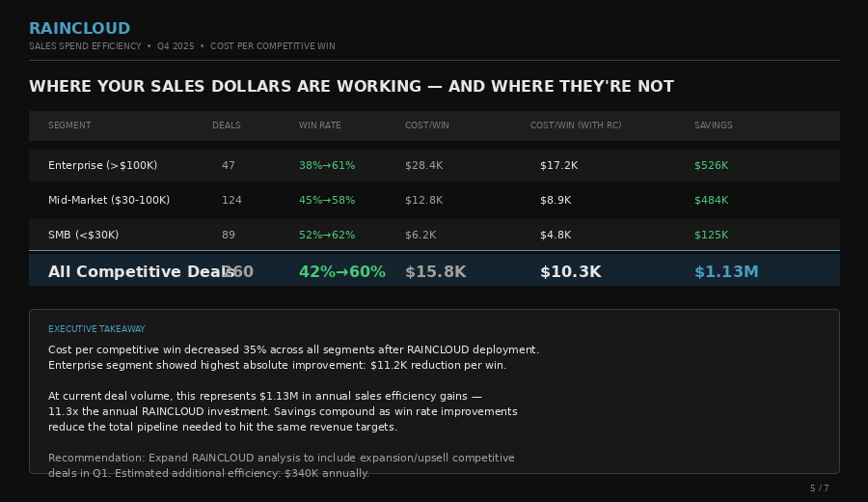This screenshot has height=502, width=868.
Task: Click the $6.2K cost per win
Action: pyautogui.click(x=420, y=235)
